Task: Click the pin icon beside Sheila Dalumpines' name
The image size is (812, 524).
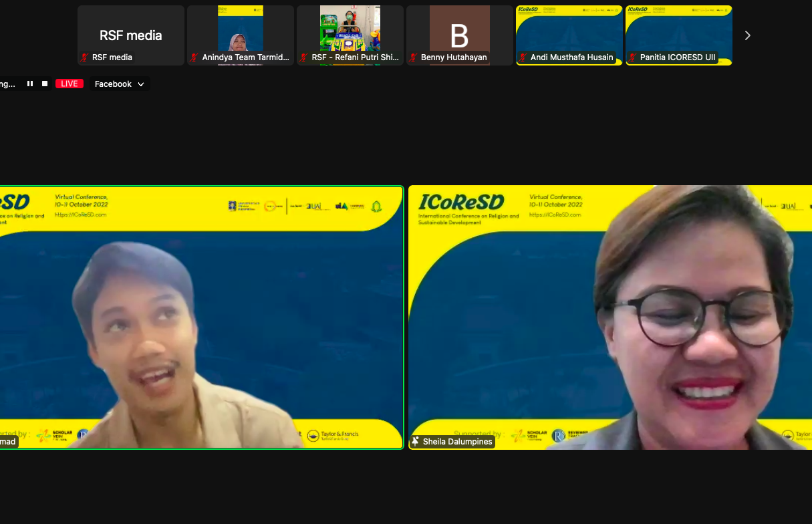Action: coord(416,442)
